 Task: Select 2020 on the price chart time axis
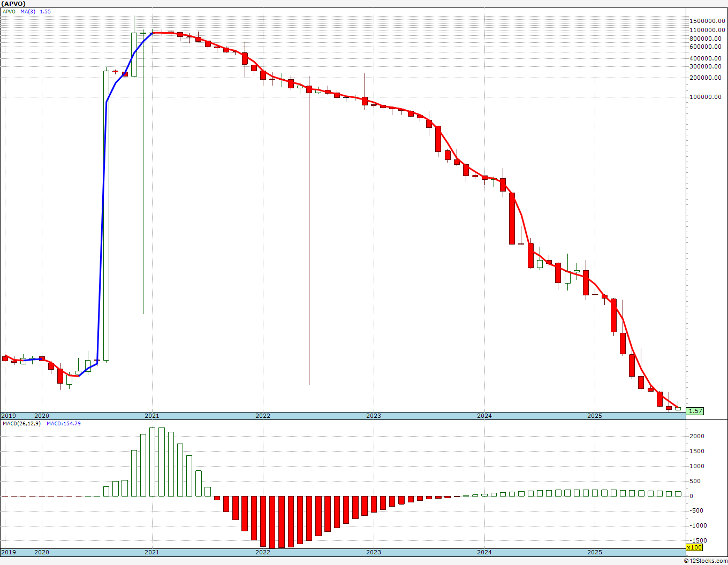41,415
